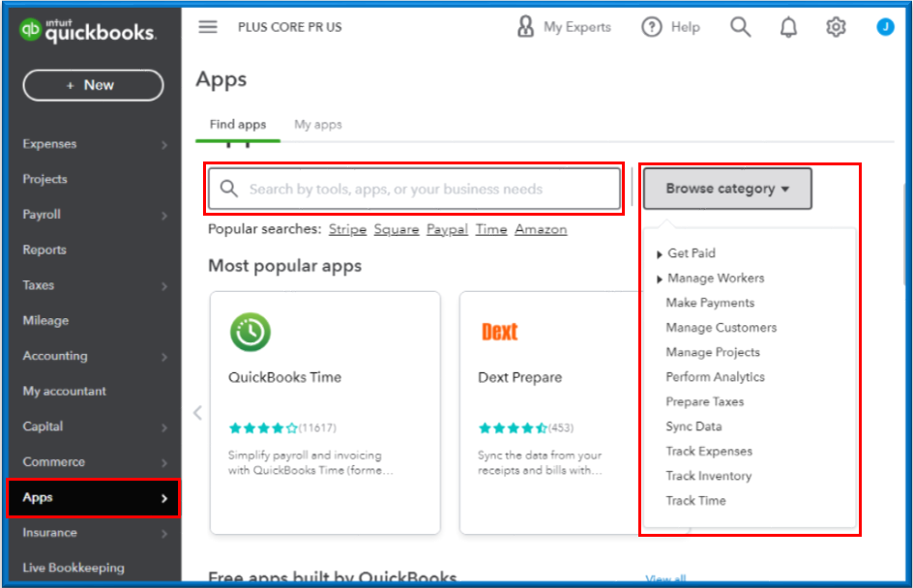
Task: Expand the Get Paid category
Action: [x=686, y=253]
